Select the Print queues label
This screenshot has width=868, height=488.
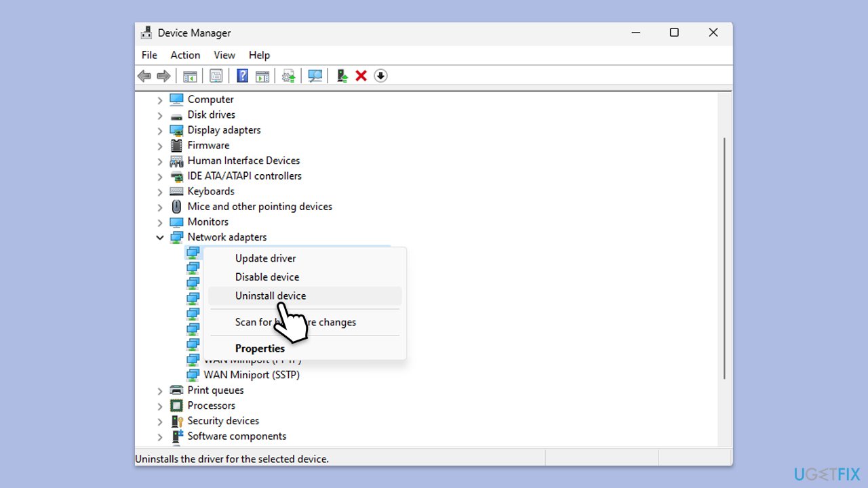(216, 390)
